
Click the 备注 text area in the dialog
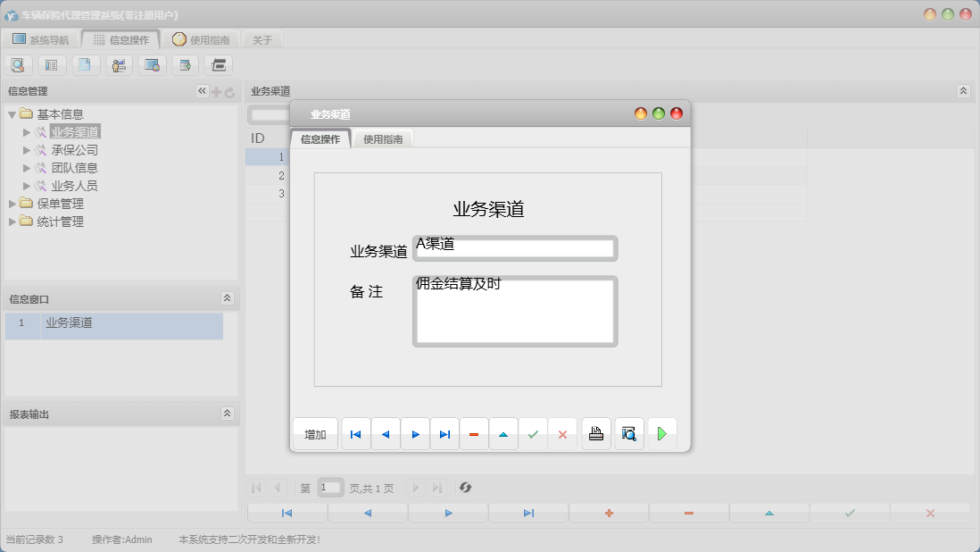click(x=514, y=311)
